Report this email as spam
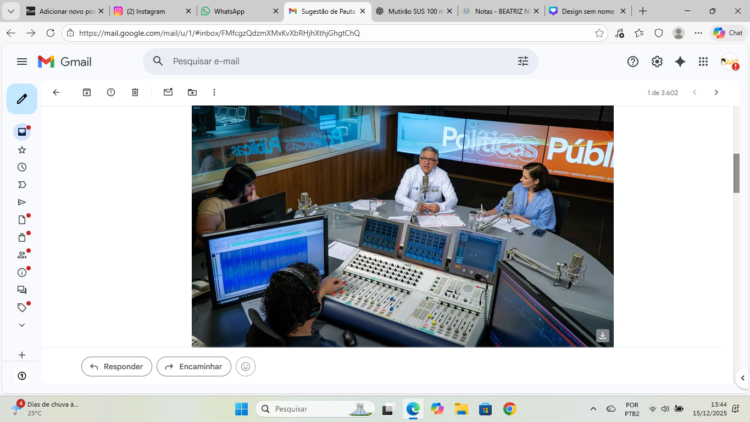750x422 pixels. [x=111, y=92]
